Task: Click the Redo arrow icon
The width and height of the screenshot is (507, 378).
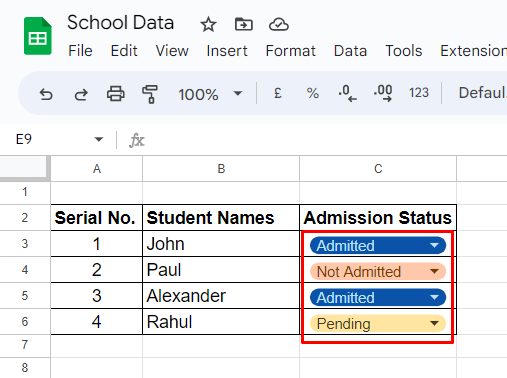Action: click(81, 94)
